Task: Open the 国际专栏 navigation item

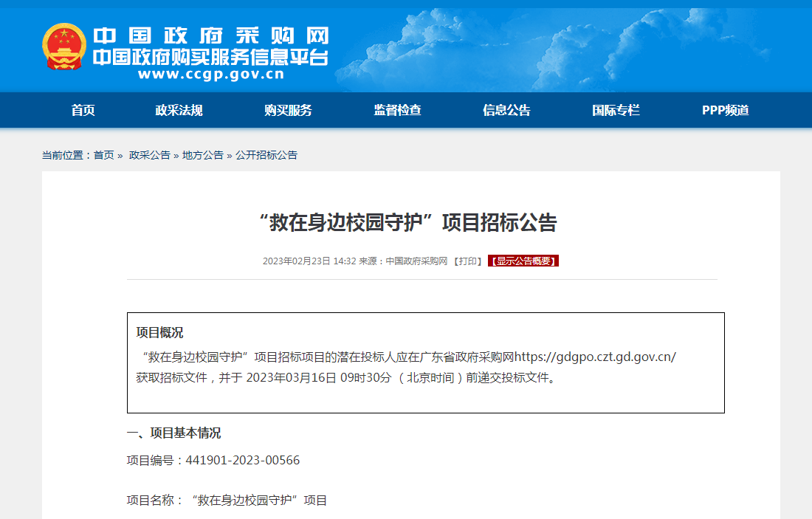Action: [x=616, y=110]
